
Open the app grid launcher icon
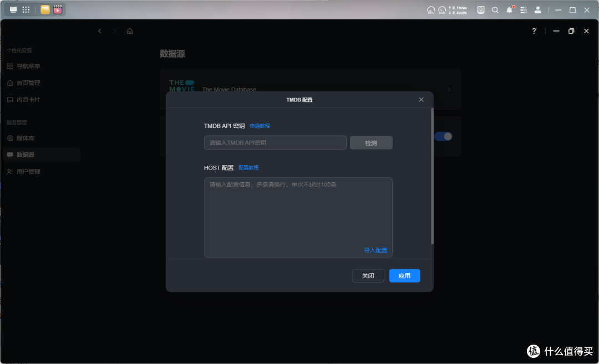pyautogui.click(x=26, y=10)
